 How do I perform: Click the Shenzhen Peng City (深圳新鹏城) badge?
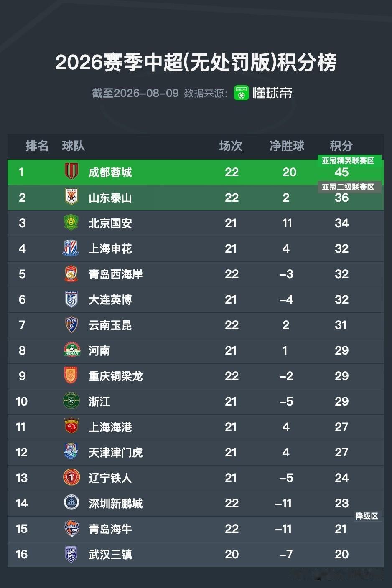(x=71, y=503)
